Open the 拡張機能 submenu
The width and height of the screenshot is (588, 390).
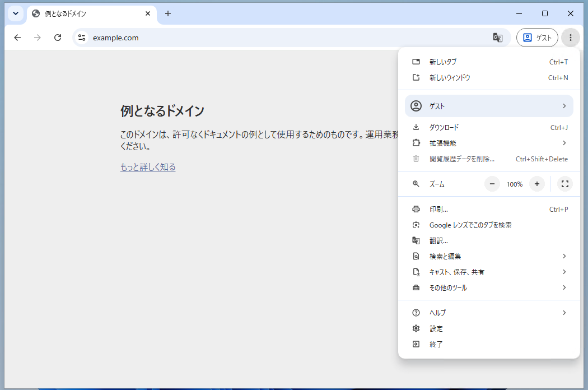click(489, 143)
